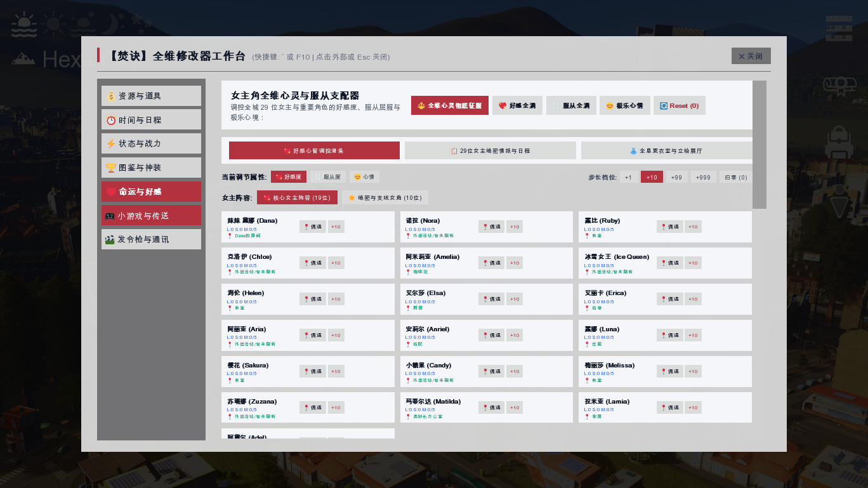Click the gamepad icon beside 小游戏与传送
This screenshot has height=488, width=868.
tap(110, 216)
